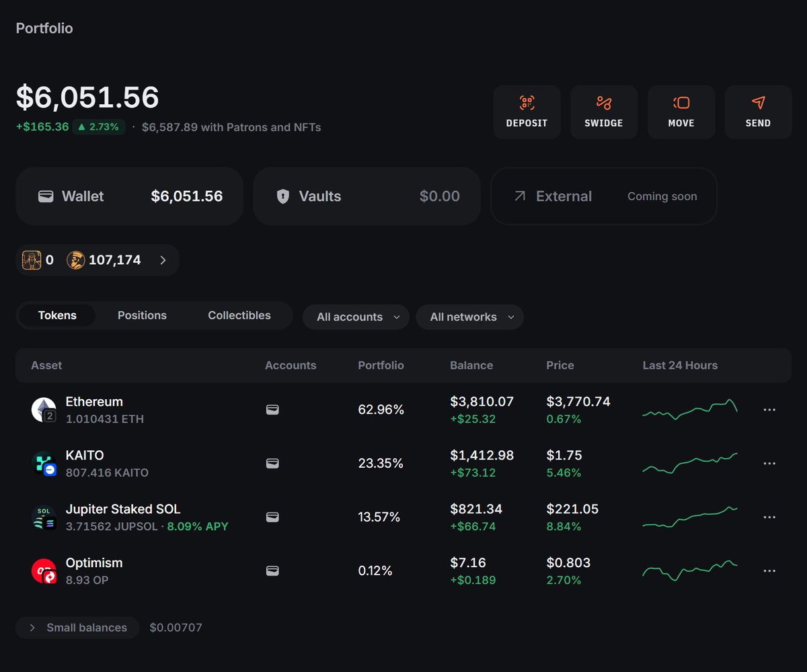Open the All accounts dropdown
This screenshot has width=807, height=672.
tap(356, 317)
